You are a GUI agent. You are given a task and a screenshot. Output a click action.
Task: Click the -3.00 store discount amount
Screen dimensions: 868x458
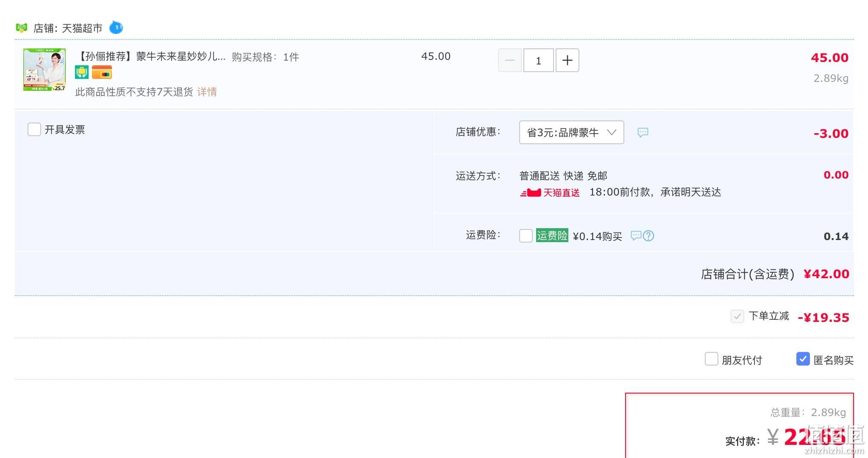831,134
